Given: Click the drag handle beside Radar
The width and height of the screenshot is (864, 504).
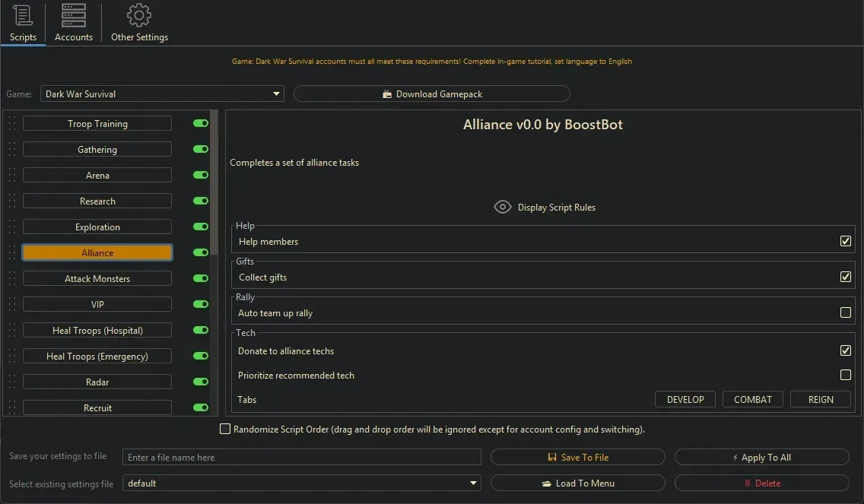Looking at the screenshot, I should [12, 382].
